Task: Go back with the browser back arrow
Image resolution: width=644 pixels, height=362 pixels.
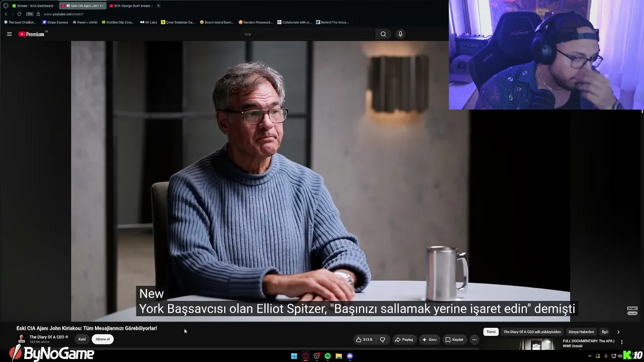Action: [6, 14]
